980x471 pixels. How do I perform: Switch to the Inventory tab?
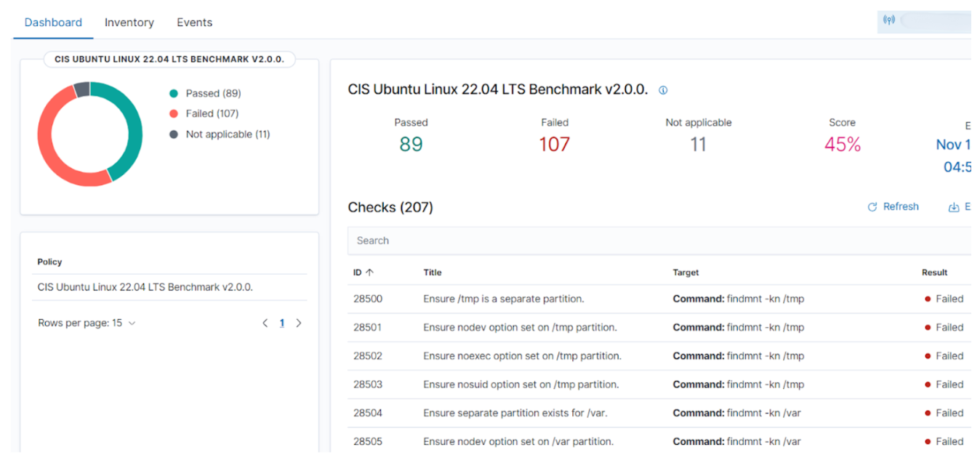pyautogui.click(x=129, y=23)
